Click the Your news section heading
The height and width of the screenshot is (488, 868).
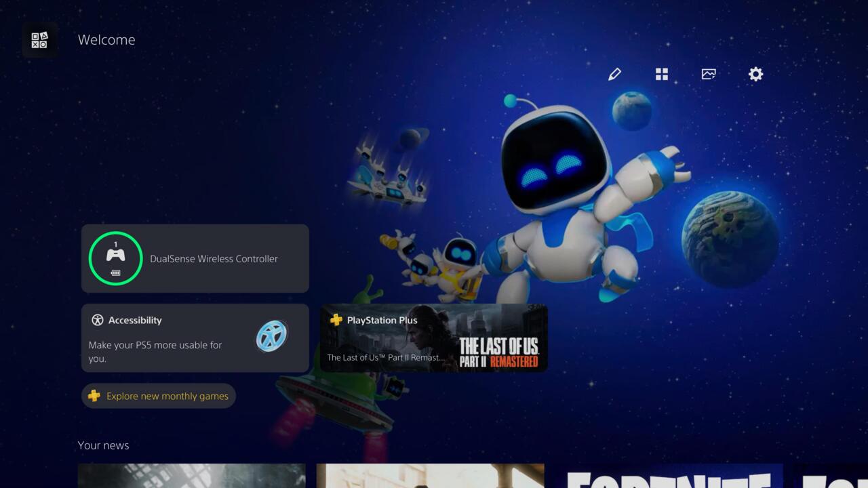point(103,445)
